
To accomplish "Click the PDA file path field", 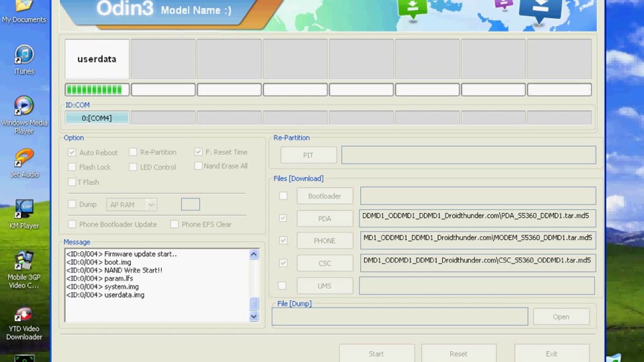I will coord(478,218).
